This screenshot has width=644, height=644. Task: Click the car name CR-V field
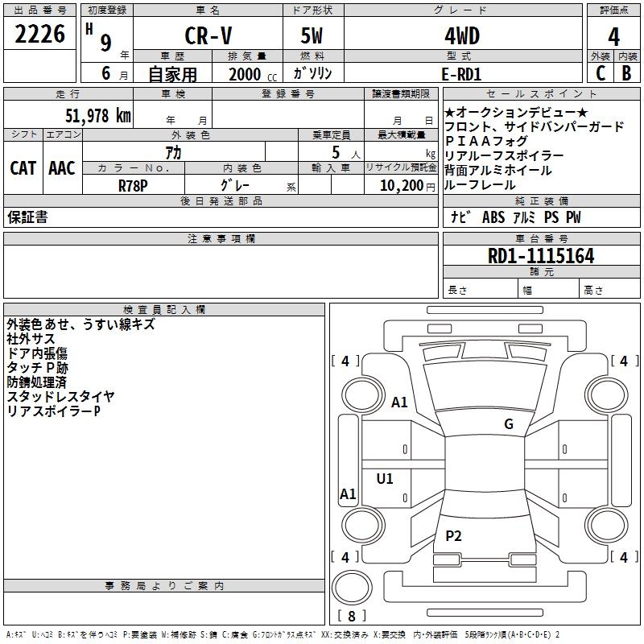click(207, 36)
